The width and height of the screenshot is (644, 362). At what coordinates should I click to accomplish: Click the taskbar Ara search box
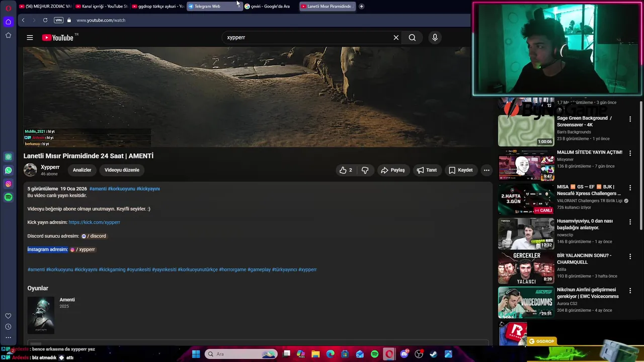(x=241, y=354)
